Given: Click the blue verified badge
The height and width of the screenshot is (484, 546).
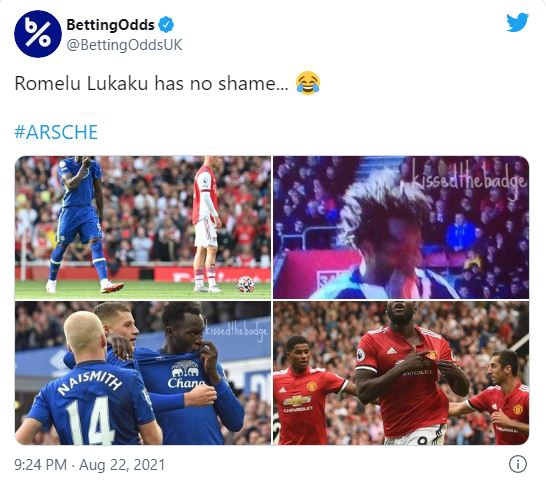Looking at the screenshot, I should [166, 25].
